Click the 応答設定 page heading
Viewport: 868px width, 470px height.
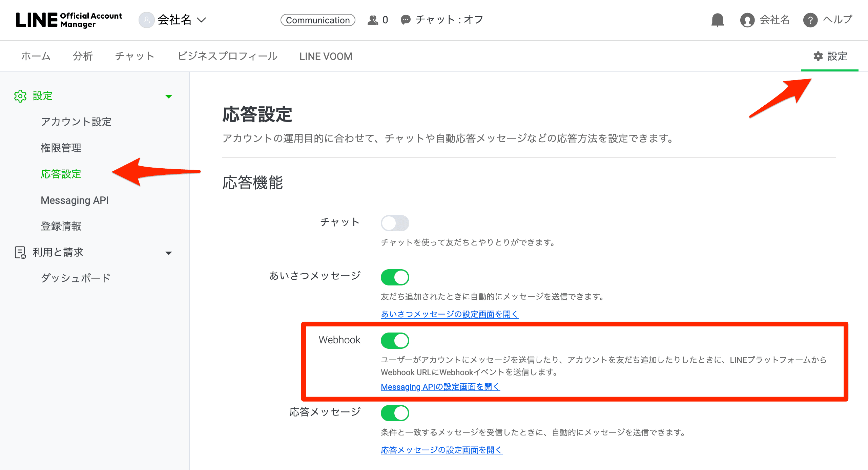point(257,114)
